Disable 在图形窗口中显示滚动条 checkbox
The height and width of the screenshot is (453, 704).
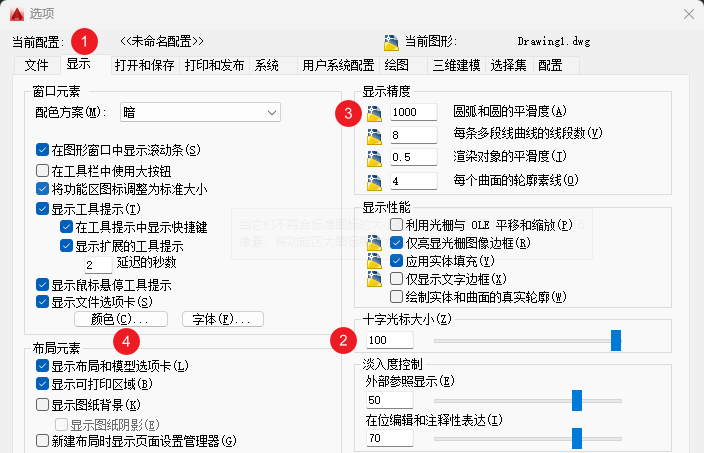tap(42, 150)
